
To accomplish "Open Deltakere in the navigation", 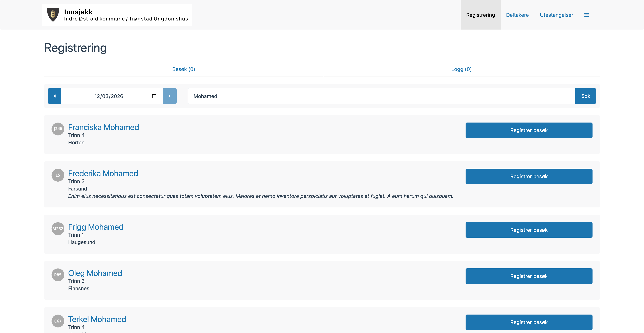I will tap(517, 15).
